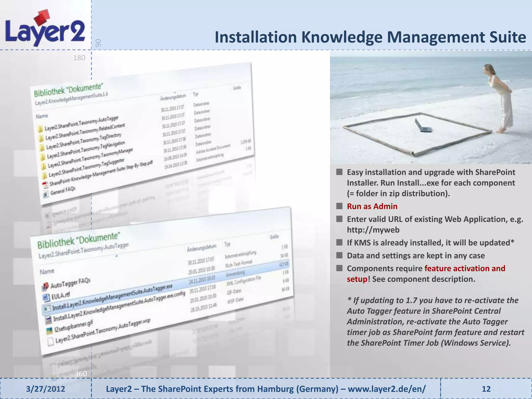Click the www.layer2.de/en/ link in the footer
The image size is (532, 399).
(387, 389)
